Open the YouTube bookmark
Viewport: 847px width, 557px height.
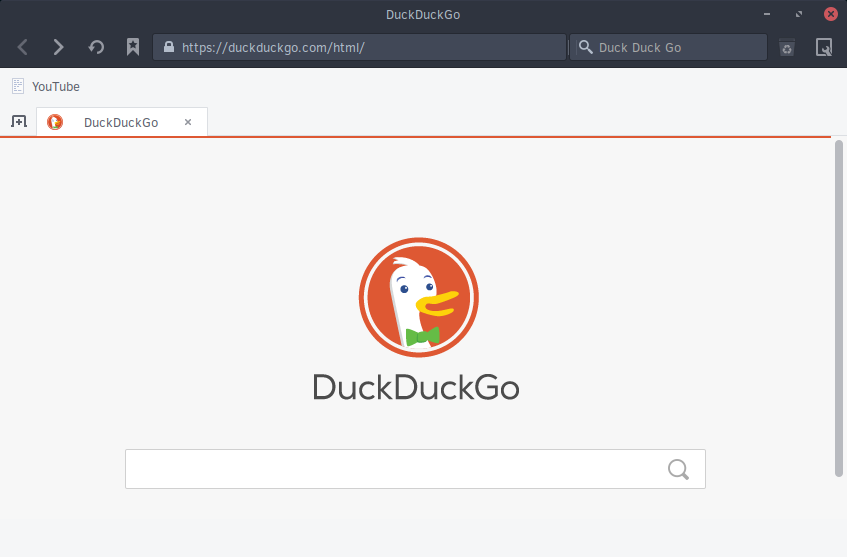coord(45,86)
